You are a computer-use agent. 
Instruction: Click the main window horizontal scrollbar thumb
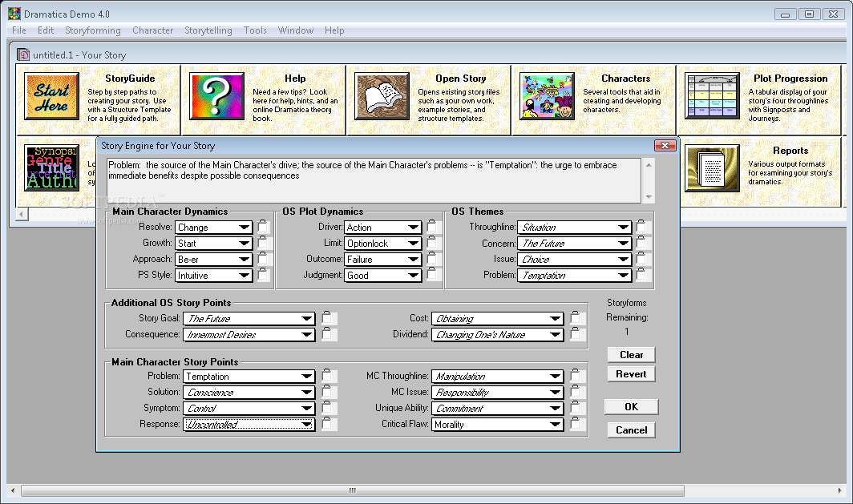353,490
